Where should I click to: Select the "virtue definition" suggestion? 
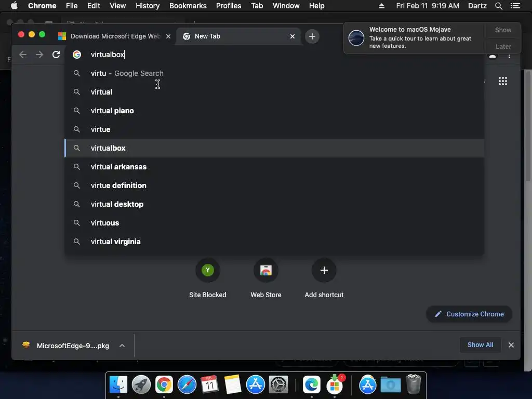pyautogui.click(x=274, y=185)
